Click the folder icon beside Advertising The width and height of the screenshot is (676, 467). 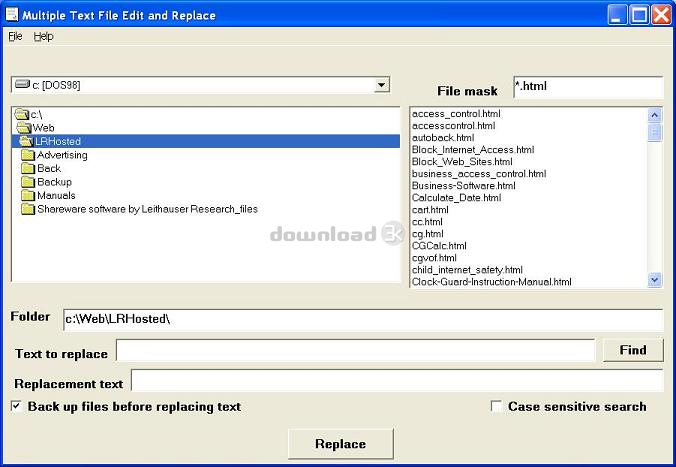point(28,155)
